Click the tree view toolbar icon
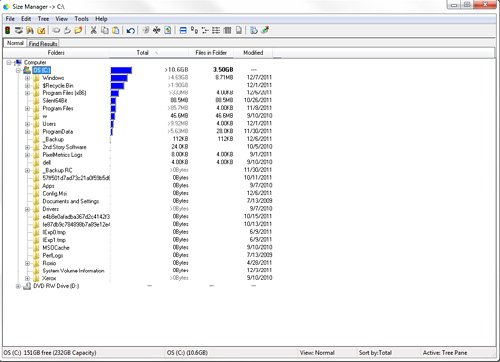Viewport: 500px width, 362px height. pos(205,30)
